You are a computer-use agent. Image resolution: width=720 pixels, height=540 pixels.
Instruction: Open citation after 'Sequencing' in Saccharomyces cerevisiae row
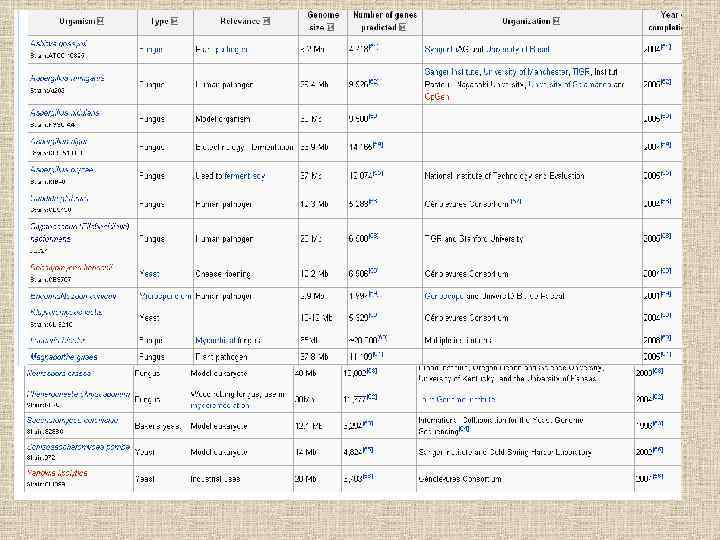(x=464, y=429)
